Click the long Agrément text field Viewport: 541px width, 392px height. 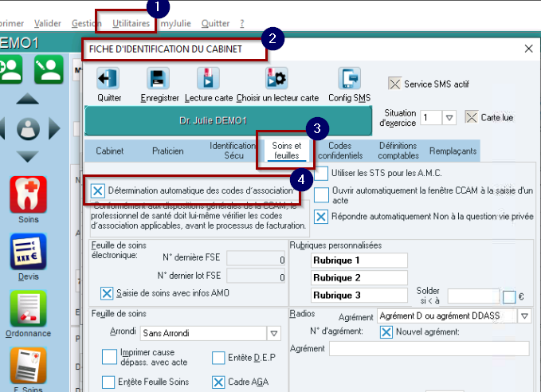pos(429,348)
